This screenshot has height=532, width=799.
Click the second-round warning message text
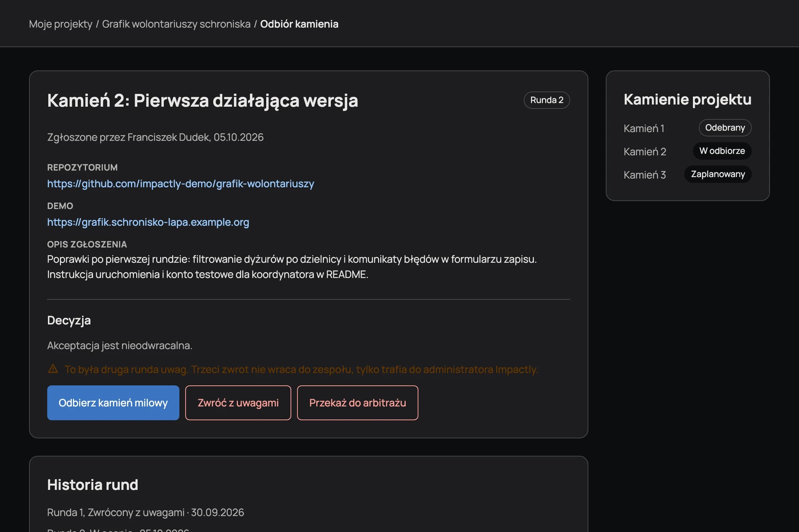(301, 369)
